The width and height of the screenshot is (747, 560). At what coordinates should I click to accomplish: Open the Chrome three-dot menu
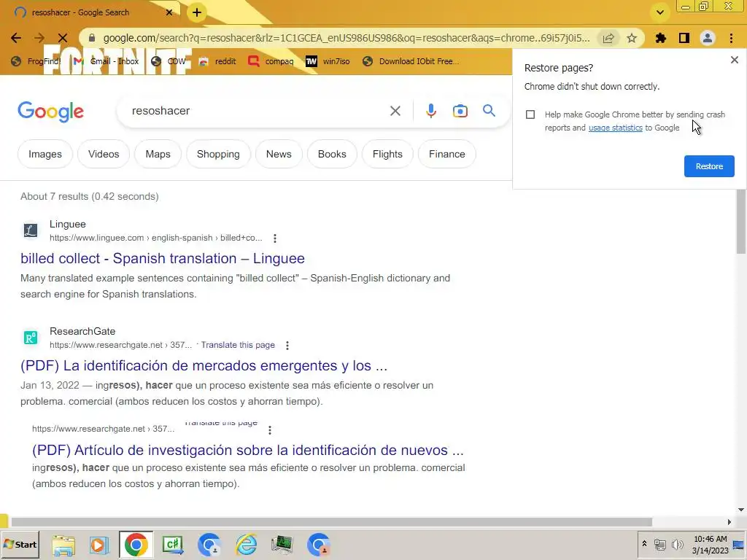coord(731,38)
